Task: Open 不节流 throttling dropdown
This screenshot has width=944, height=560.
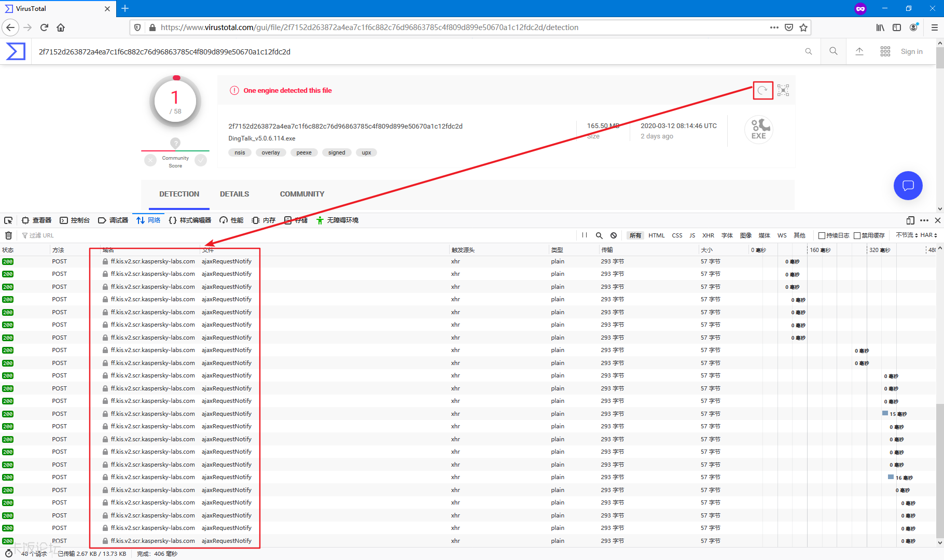Action: coord(907,235)
